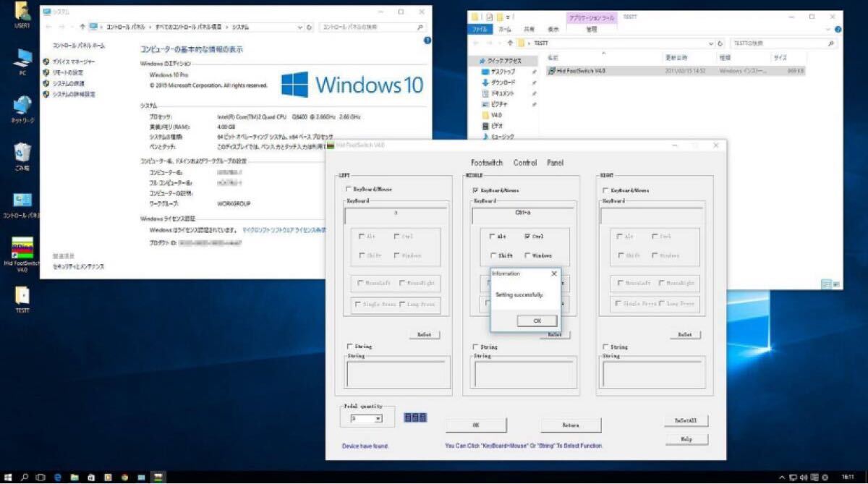Click the blue help icon in the System window

(x=427, y=41)
